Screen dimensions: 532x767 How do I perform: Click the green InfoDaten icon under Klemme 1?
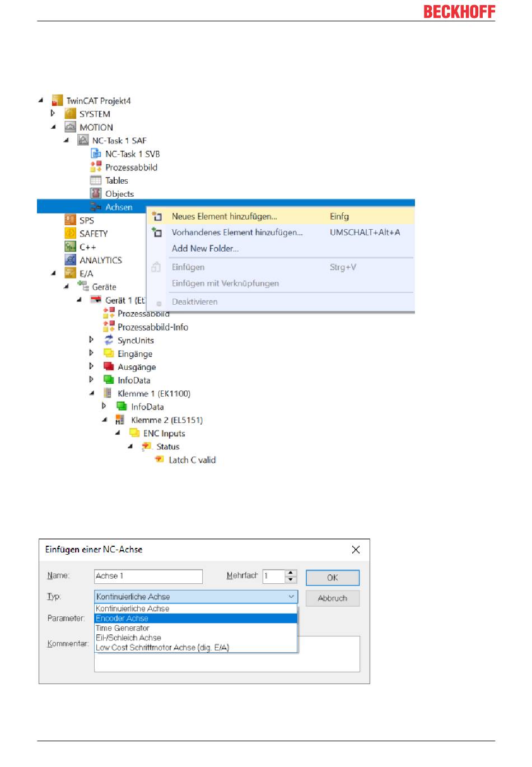click(121, 406)
